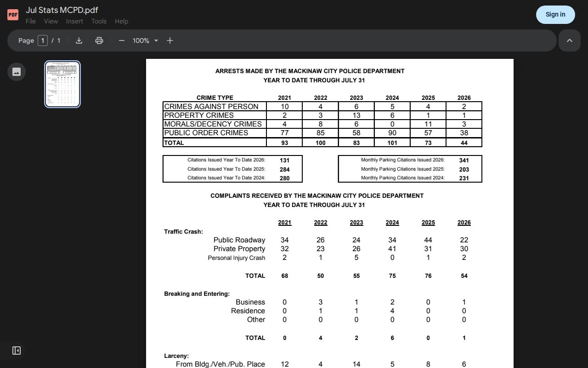This screenshot has height=368, width=588.
Task: Open the Help menu
Action: coord(121,21)
